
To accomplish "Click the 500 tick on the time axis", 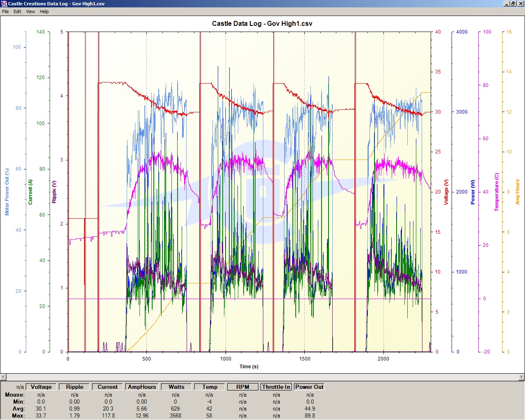I will 146,359.
